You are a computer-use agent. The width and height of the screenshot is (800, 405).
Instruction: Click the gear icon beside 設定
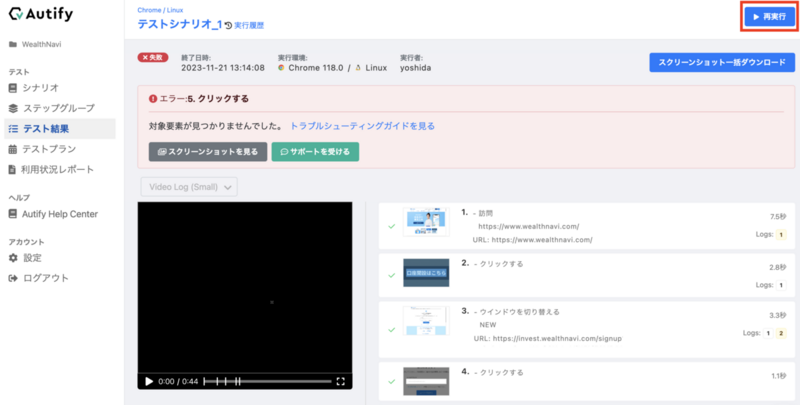pos(13,258)
